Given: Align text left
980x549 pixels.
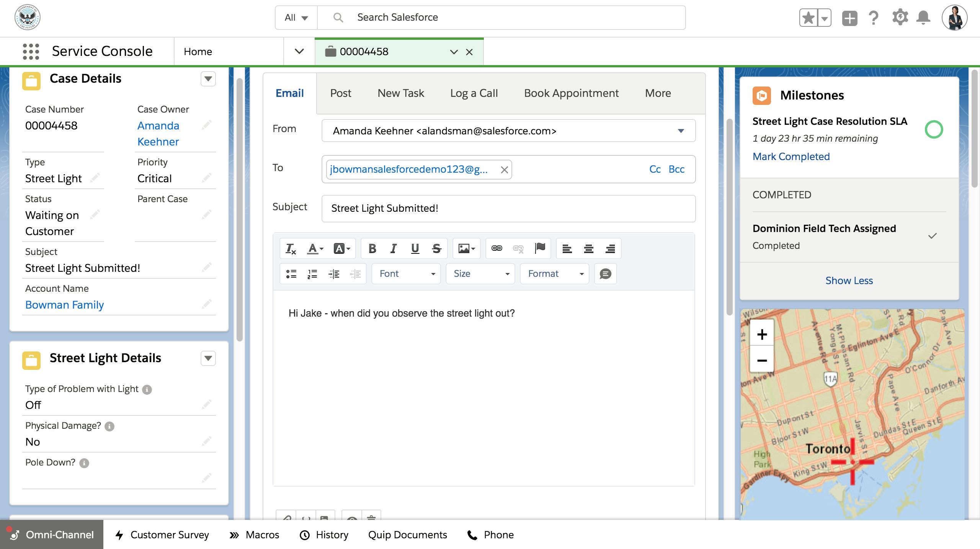Looking at the screenshot, I should point(567,249).
